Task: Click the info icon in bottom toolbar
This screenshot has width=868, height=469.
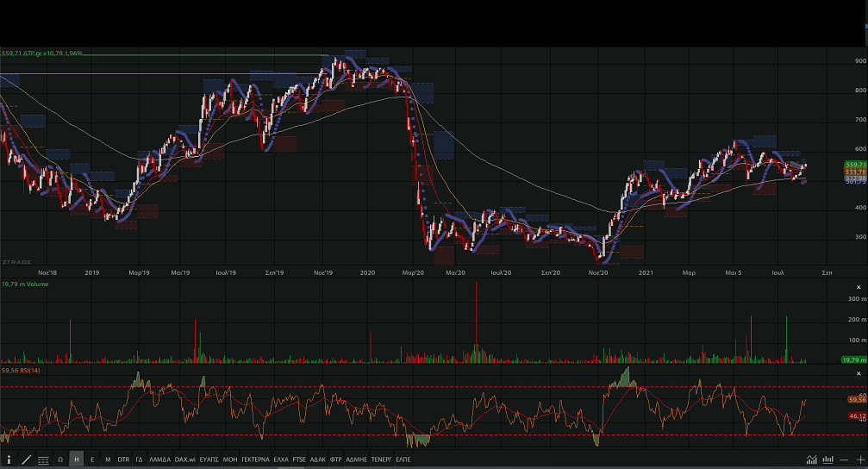Action: (x=9, y=460)
